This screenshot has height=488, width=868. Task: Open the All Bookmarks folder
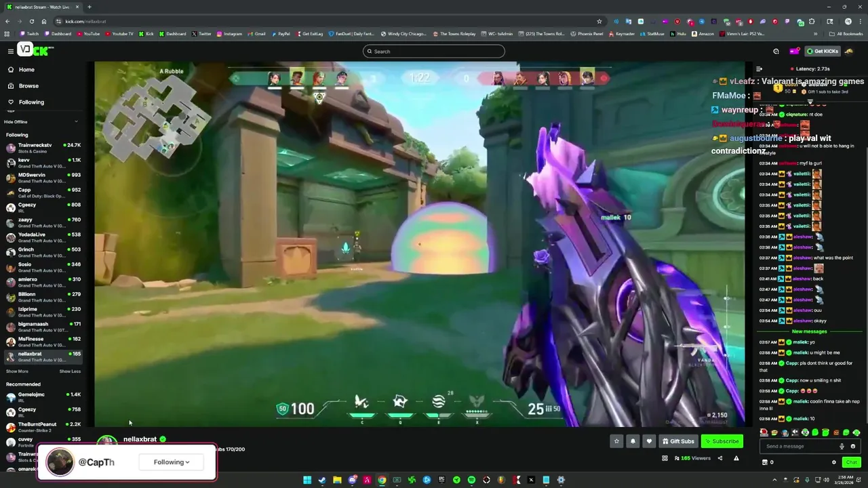pyautogui.click(x=846, y=33)
